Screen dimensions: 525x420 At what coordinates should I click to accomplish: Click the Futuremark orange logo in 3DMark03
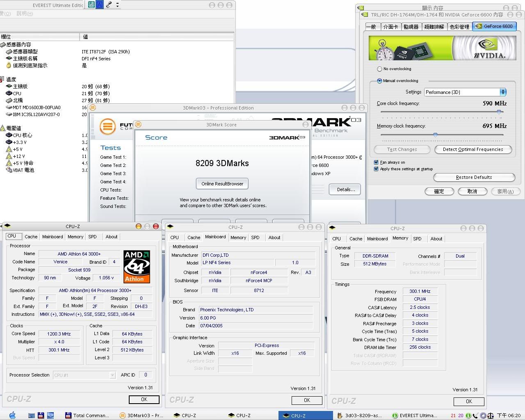[107, 126]
